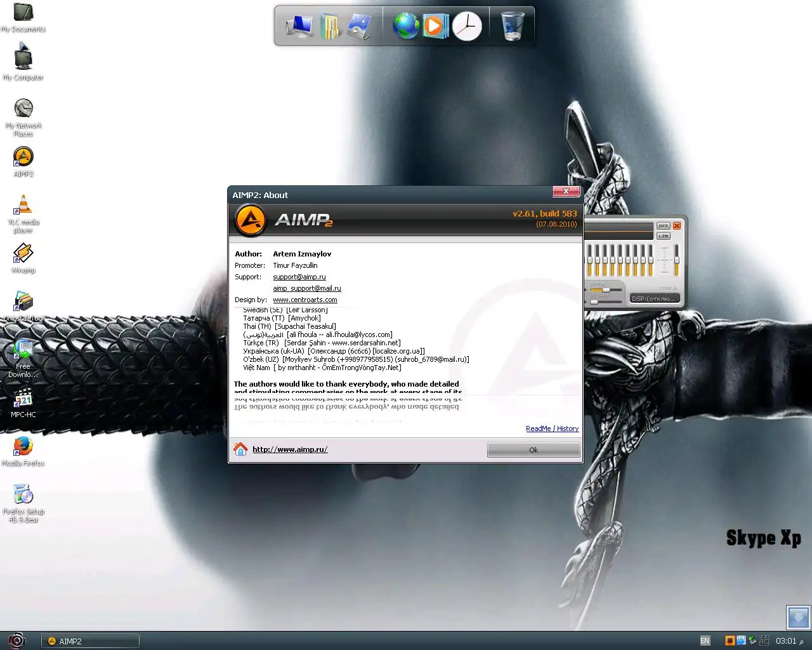
Task: Open the equalizer LIB presets button
Action: 663,236
